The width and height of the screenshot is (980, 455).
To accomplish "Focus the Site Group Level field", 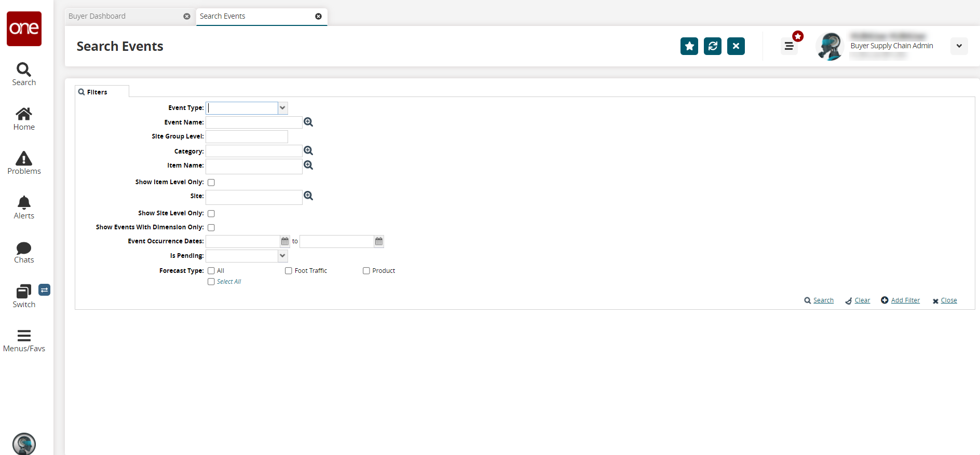I will pos(247,136).
